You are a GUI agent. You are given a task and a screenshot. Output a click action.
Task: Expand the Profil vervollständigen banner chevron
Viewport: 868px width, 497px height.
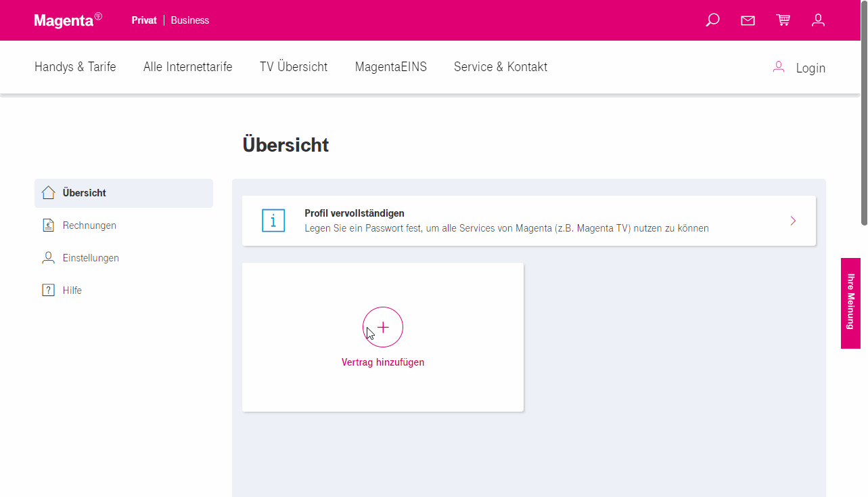792,220
